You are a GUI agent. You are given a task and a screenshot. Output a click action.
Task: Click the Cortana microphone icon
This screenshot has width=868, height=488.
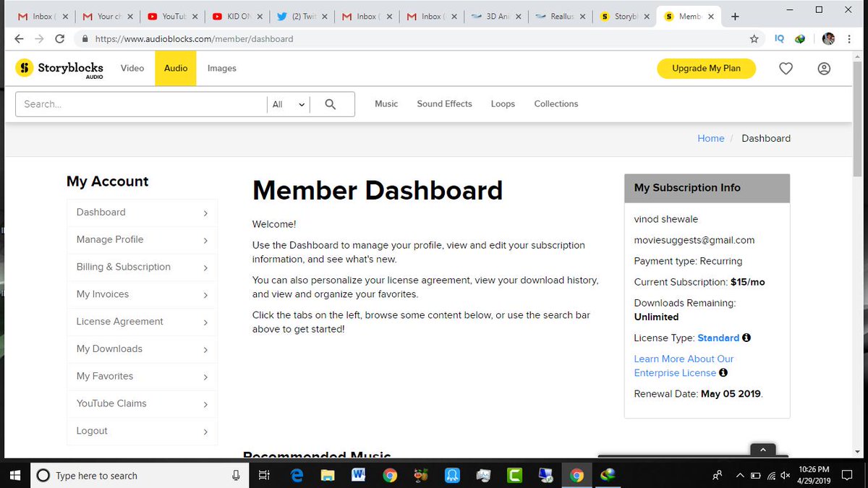tap(236, 475)
